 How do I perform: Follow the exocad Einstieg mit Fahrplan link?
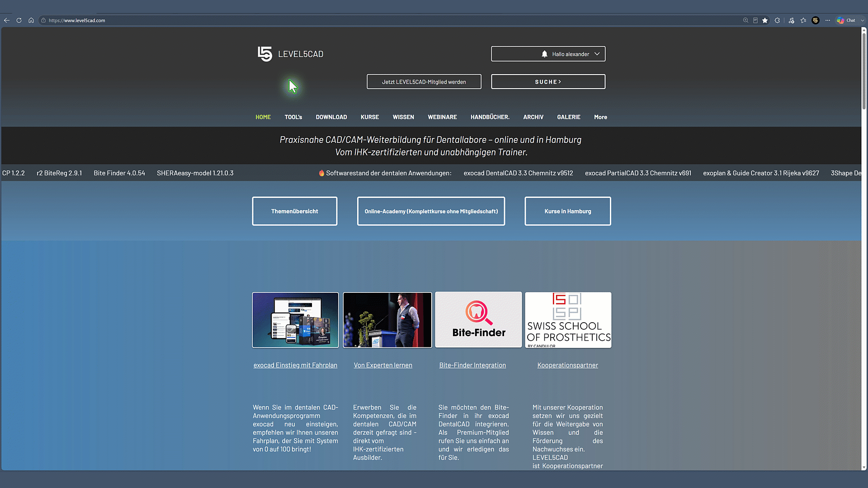(x=295, y=365)
